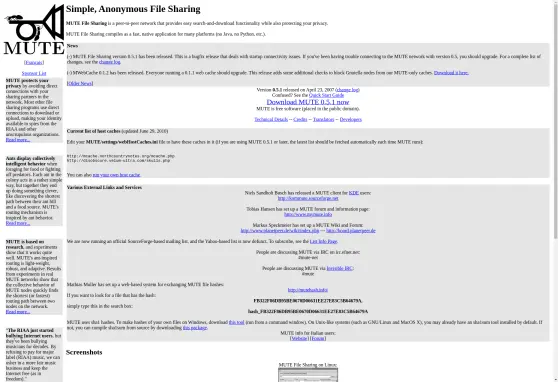Open the Credits link
Screen dimensions: 558x382
[300, 120]
